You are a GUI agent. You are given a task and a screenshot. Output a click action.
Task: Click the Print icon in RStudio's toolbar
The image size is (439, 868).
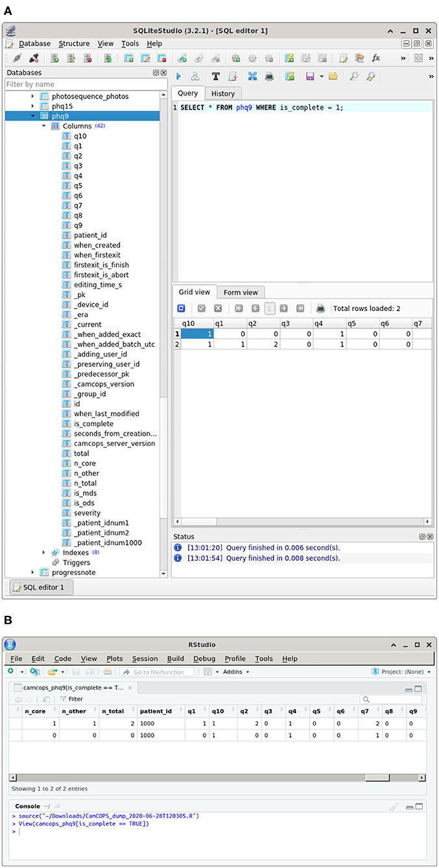[108, 672]
